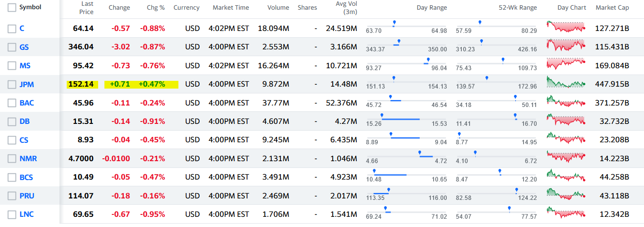
Task: Check the box for ticker MS
Action: coord(12,66)
